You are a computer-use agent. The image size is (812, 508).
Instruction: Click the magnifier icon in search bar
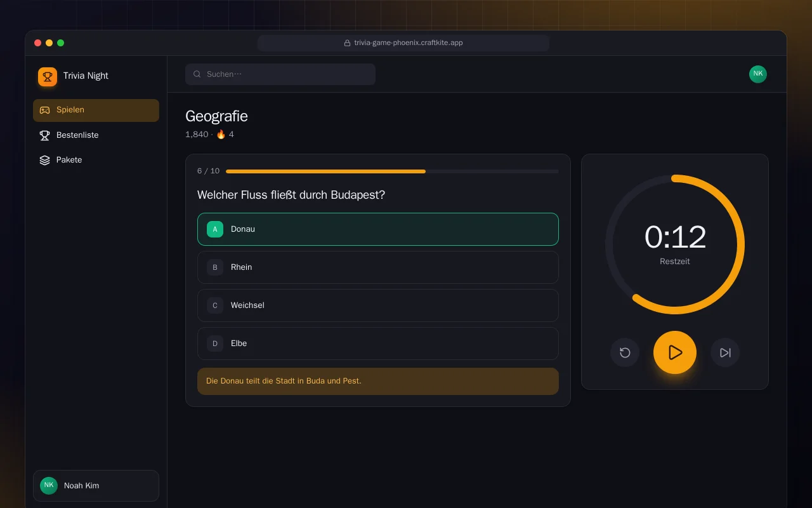tap(197, 74)
